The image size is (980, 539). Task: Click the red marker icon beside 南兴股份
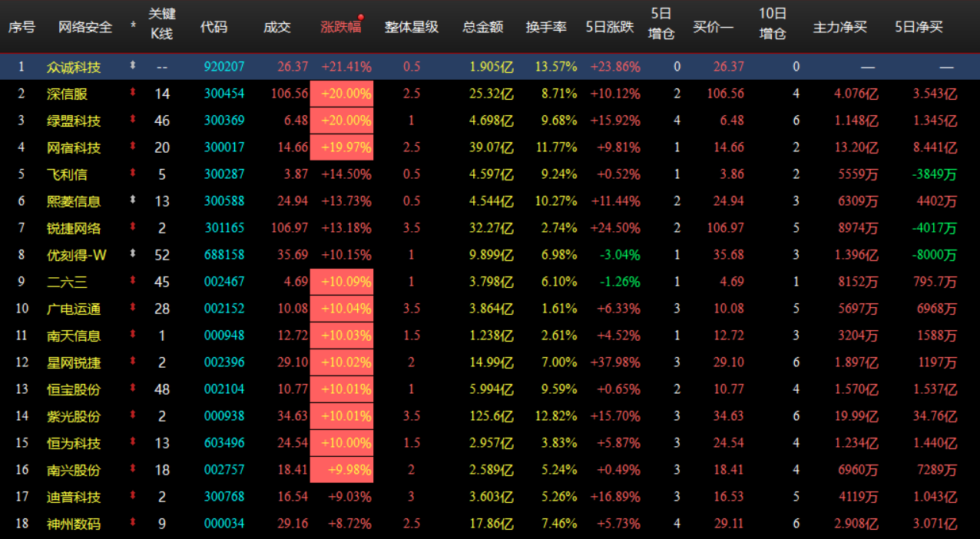coord(133,469)
